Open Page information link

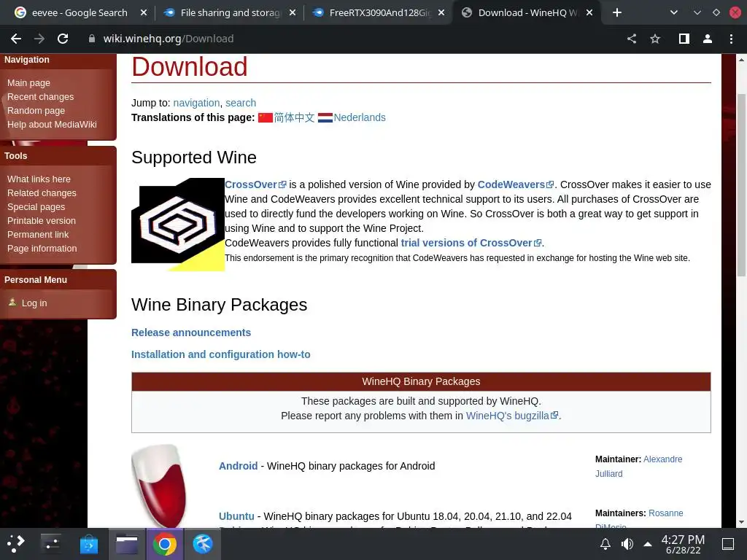click(x=42, y=248)
